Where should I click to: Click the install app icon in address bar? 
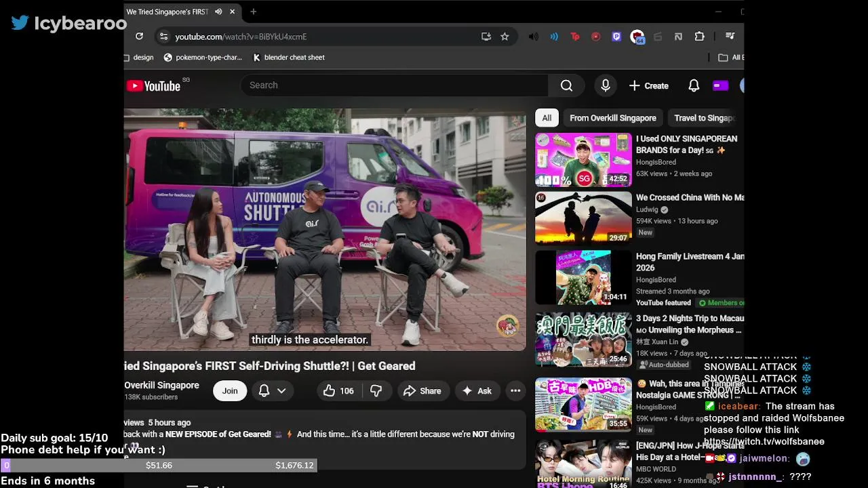(486, 37)
